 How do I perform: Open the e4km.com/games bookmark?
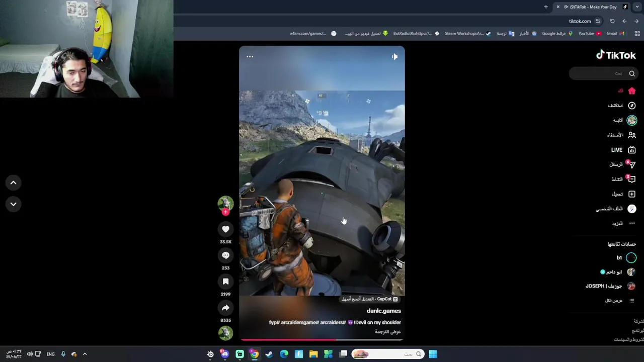[313, 34]
